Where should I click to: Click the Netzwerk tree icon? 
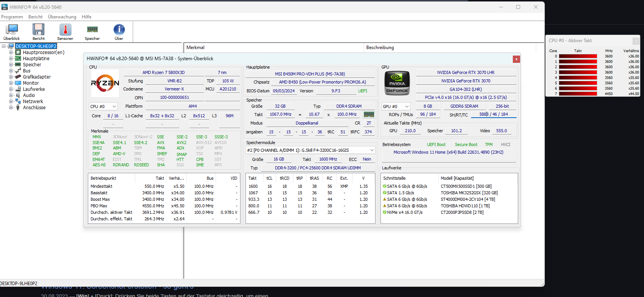[x=18, y=102]
